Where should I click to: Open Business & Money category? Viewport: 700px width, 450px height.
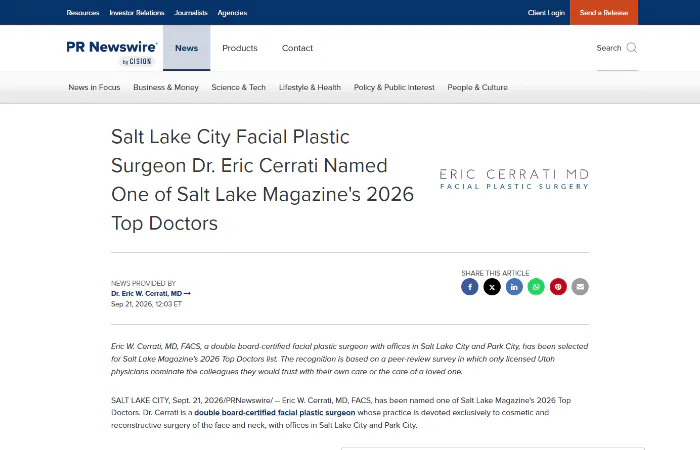[166, 88]
